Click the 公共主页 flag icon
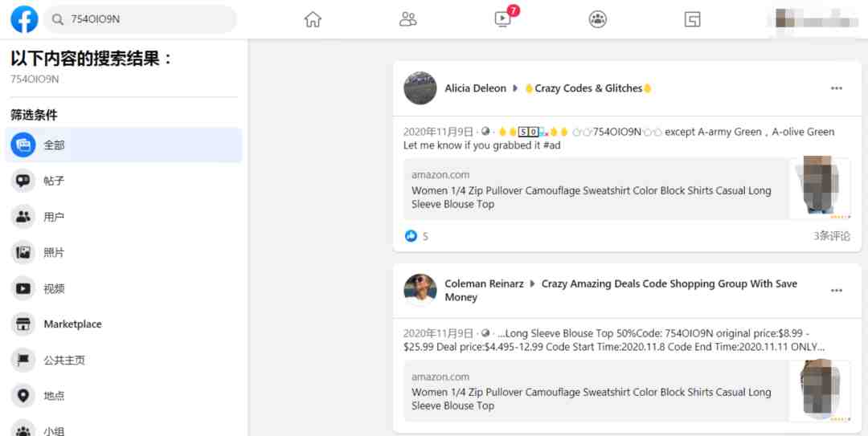Screen dimensions: 868x436 (x=23, y=361)
